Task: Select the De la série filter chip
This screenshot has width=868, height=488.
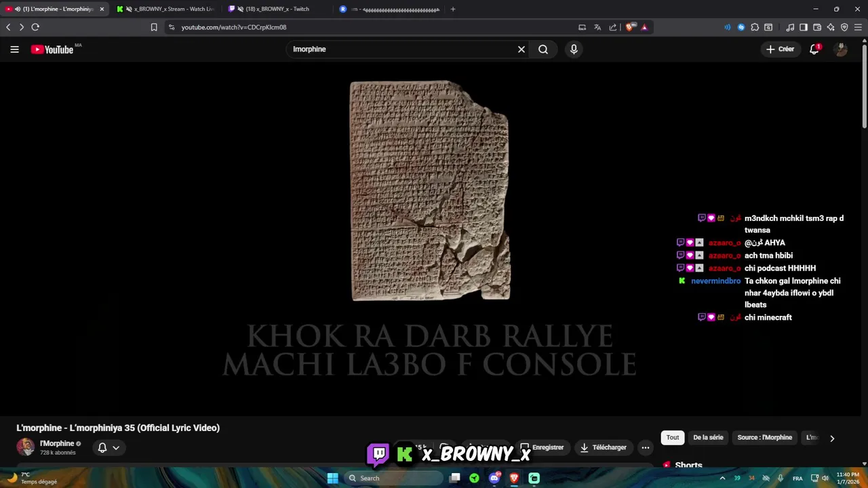Action: click(x=708, y=437)
